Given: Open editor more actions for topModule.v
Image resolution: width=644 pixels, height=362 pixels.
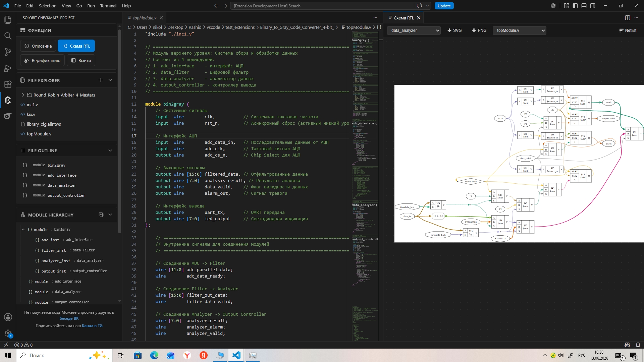Looking at the screenshot, I should pos(375,18).
